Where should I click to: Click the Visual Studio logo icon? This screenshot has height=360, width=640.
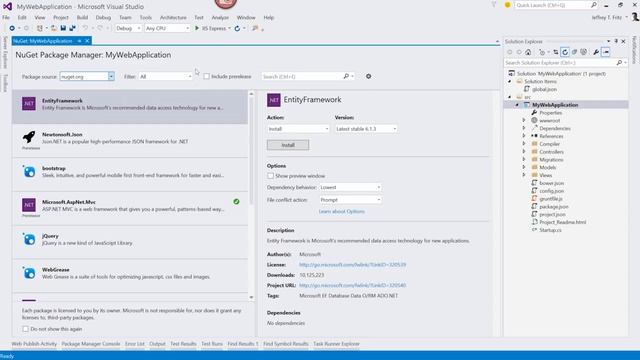tap(7, 7)
